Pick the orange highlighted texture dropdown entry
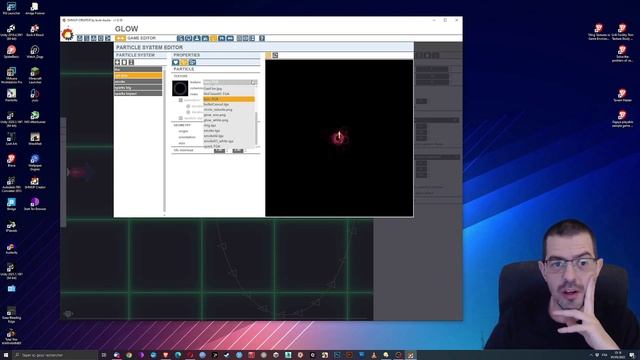 pyautogui.click(x=229, y=99)
